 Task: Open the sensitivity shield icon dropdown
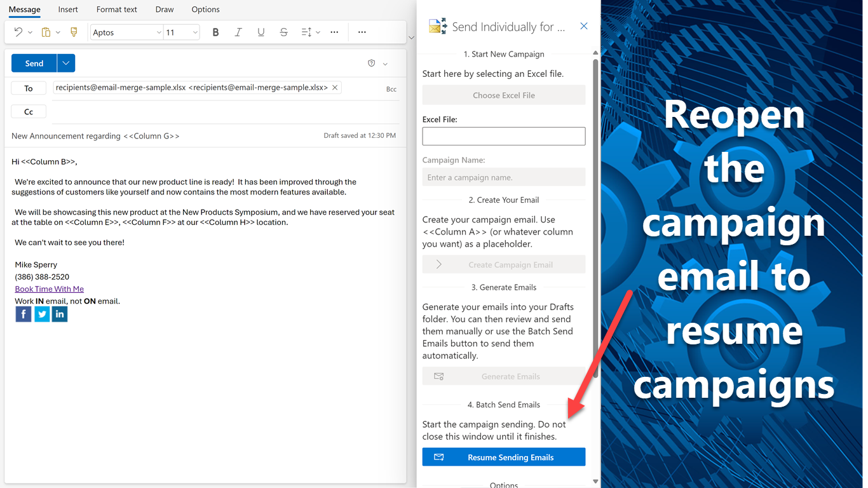coord(377,64)
